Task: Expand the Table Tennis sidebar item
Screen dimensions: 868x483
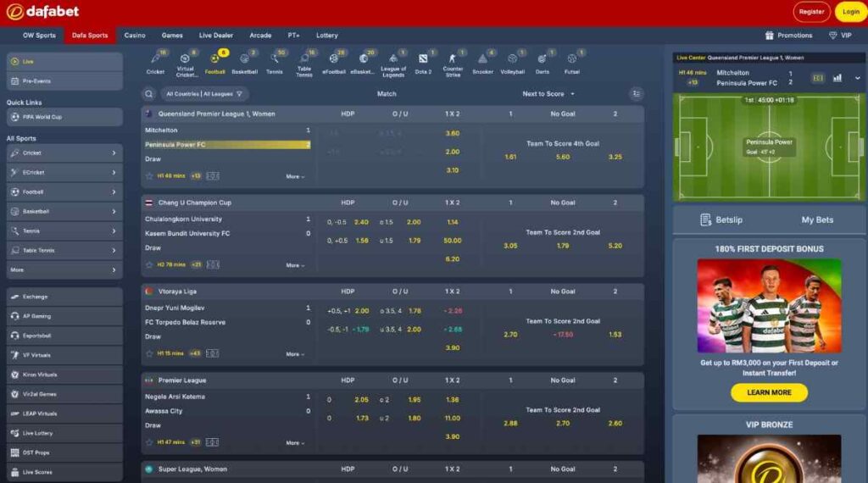Action: tap(64, 251)
